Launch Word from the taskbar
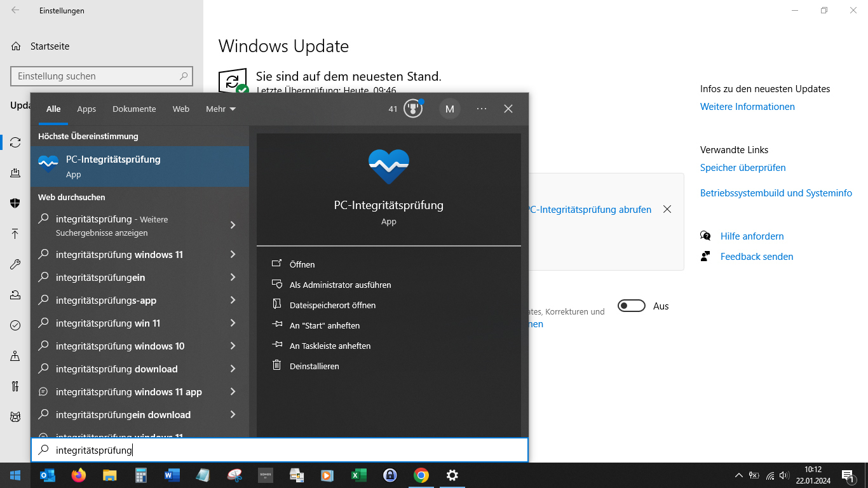Image resolution: width=868 pixels, height=488 pixels. pyautogui.click(x=172, y=475)
